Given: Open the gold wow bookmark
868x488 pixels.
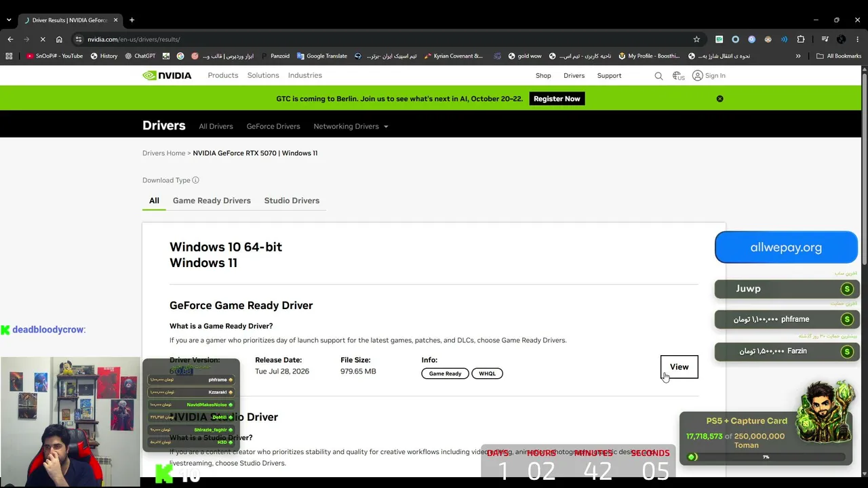Looking at the screenshot, I should click(x=524, y=56).
